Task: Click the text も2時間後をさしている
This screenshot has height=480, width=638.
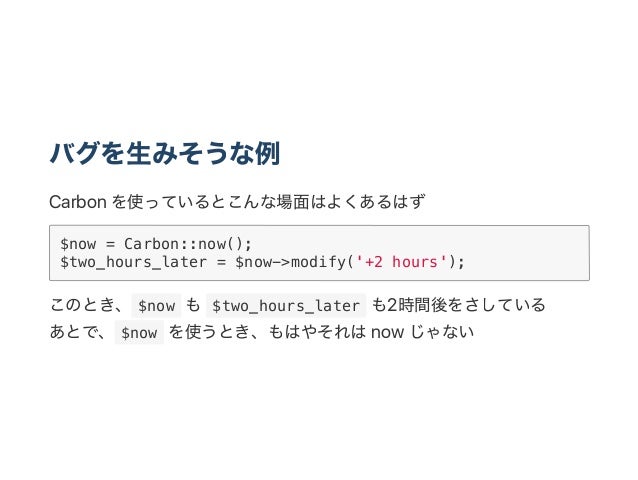Action: click(x=458, y=305)
